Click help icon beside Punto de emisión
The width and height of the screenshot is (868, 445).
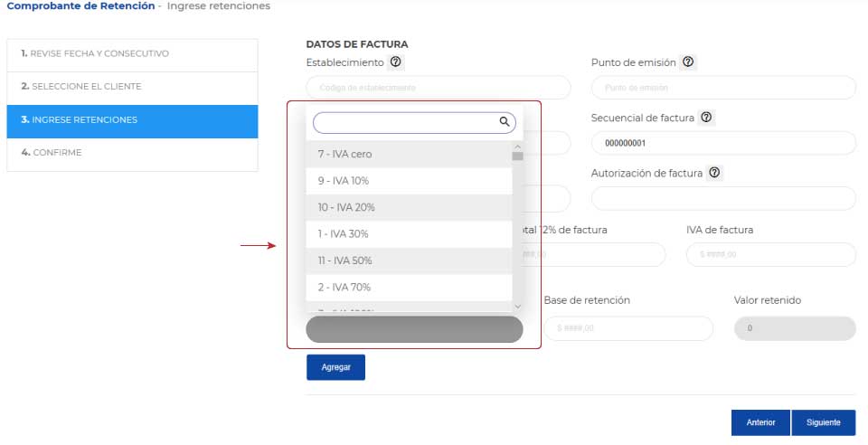[687, 62]
